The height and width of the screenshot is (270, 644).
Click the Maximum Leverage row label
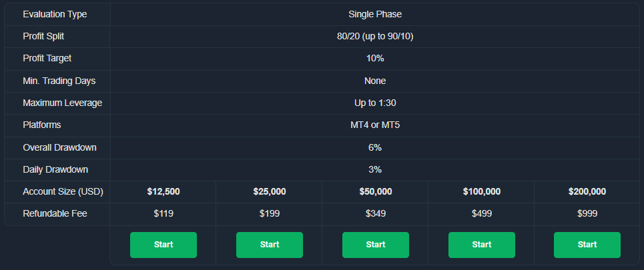63,103
